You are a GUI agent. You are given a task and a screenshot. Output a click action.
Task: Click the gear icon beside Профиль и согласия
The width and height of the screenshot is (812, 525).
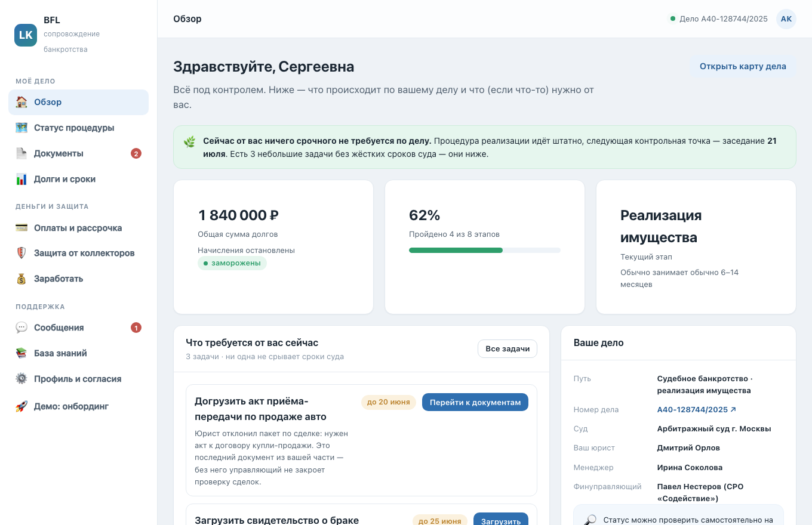pos(21,379)
